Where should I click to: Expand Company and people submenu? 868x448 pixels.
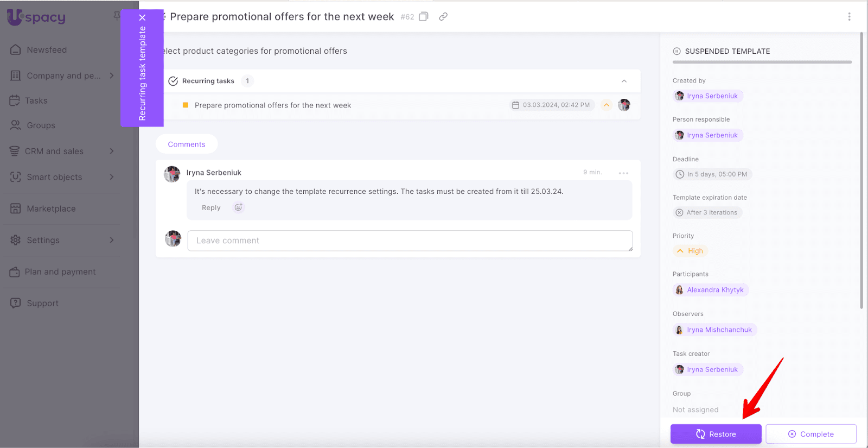pyautogui.click(x=112, y=75)
